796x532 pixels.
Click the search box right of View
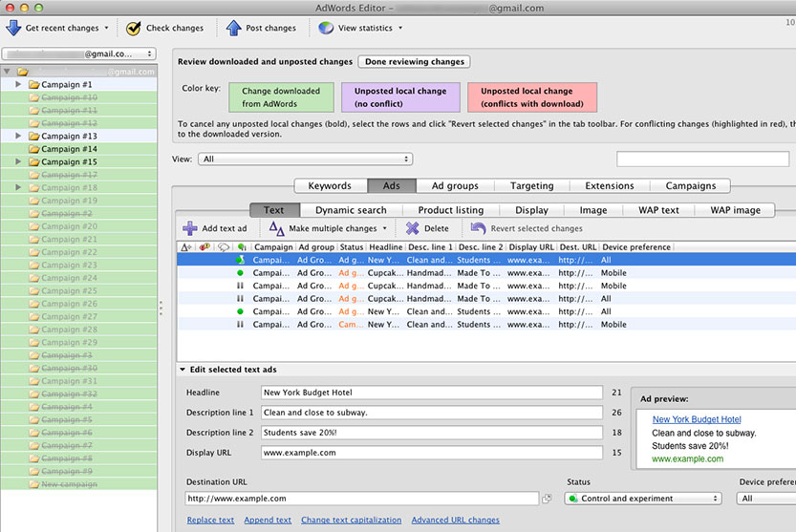(x=702, y=159)
